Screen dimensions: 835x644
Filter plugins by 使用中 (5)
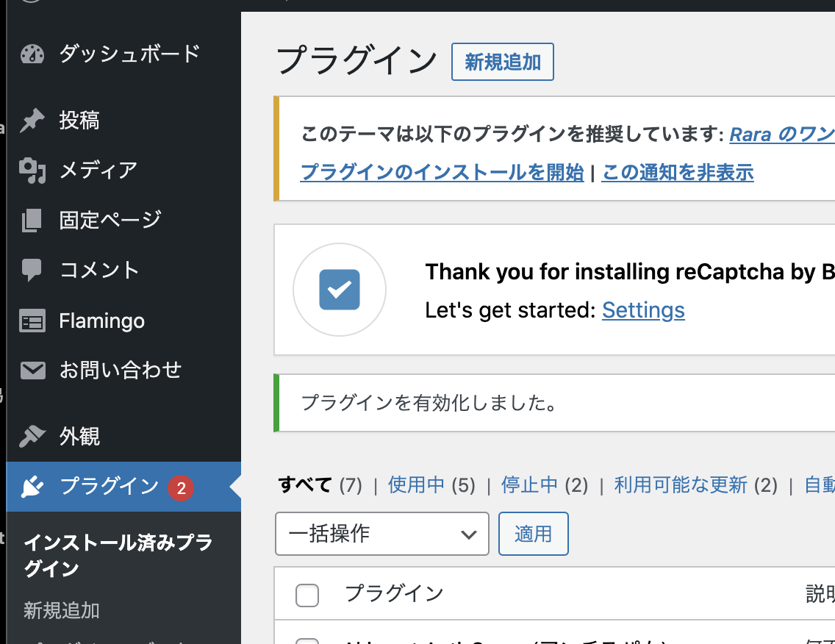click(x=416, y=484)
